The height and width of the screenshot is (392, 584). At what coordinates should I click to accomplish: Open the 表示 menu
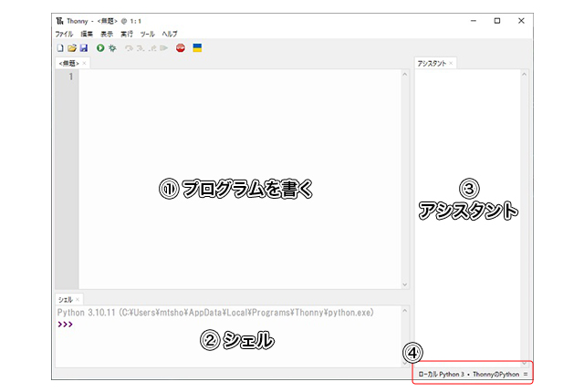coord(107,34)
